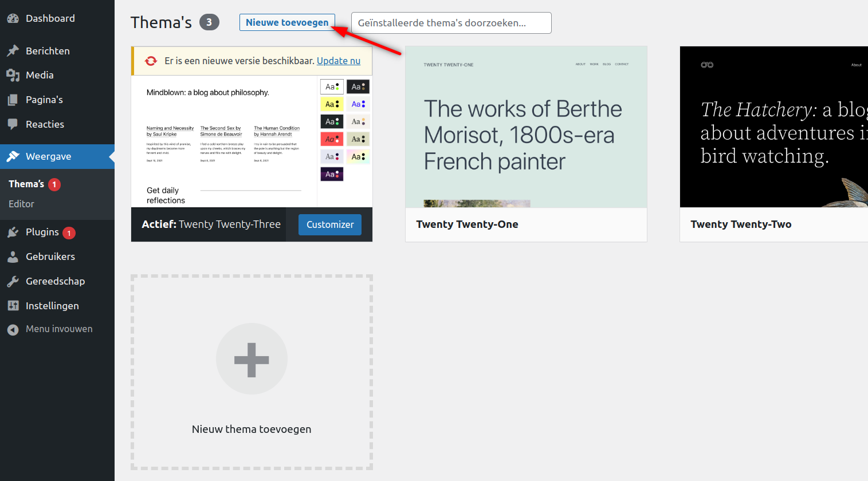The image size is (868, 481).
Task: Click the Reacties speech bubble icon
Action: pos(13,124)
